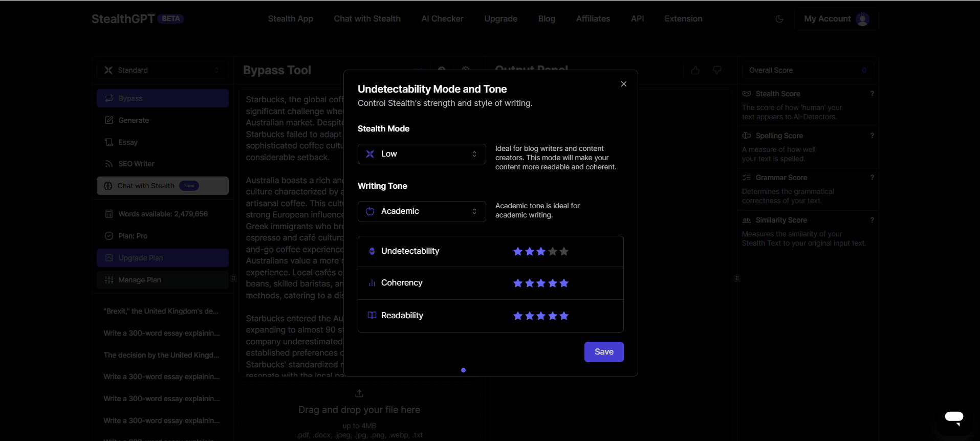Select the Essay option in sidebar
This screenshot has width=980, height=441.
pos(128,142)
